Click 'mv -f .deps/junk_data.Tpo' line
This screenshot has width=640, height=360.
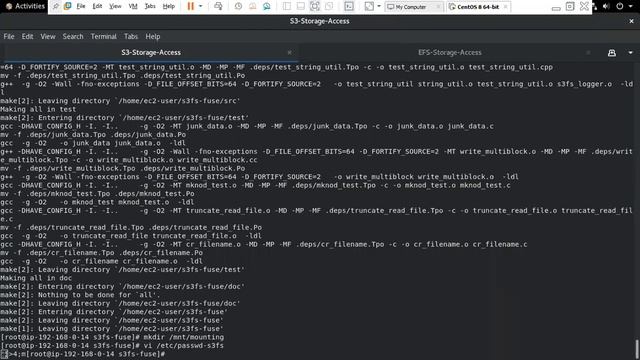click(x=93, y=134)
